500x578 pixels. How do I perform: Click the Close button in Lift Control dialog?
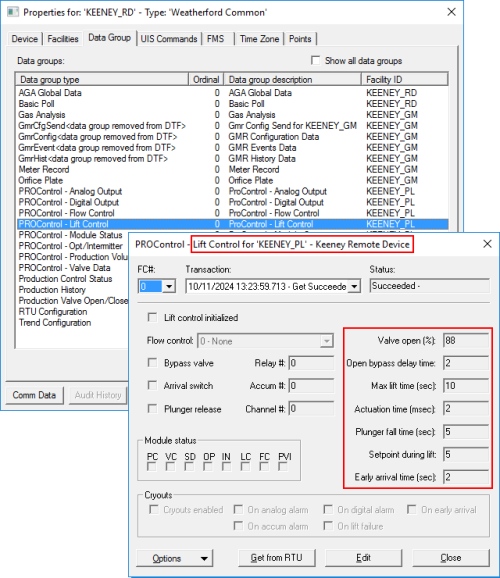[x=451, y=558]
